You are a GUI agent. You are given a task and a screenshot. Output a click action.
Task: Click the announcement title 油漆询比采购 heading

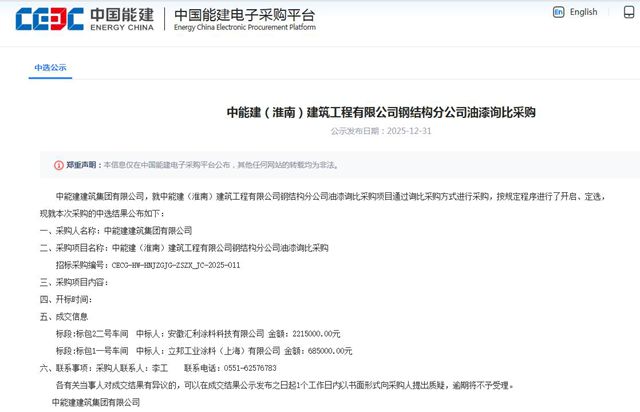click(x=381, y=112)
